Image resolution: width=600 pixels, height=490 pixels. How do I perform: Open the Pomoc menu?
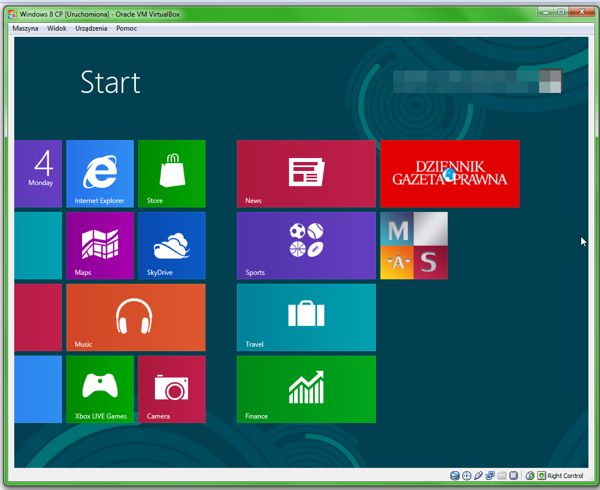[126, 28]
